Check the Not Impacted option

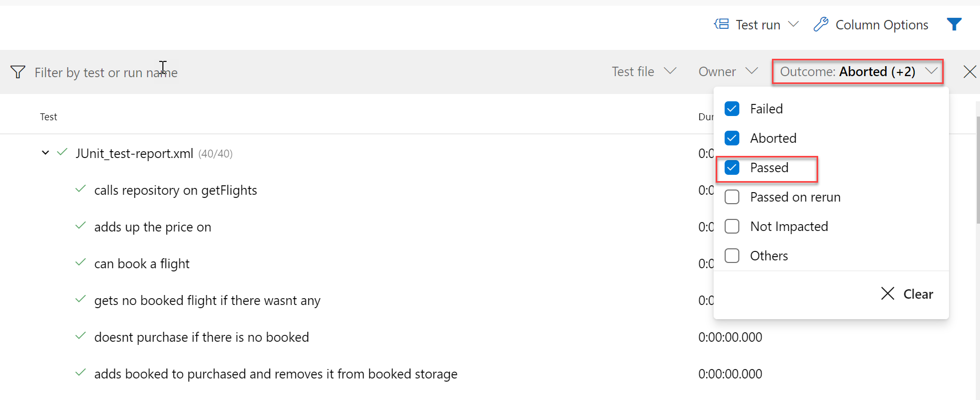tap(732, 226)
